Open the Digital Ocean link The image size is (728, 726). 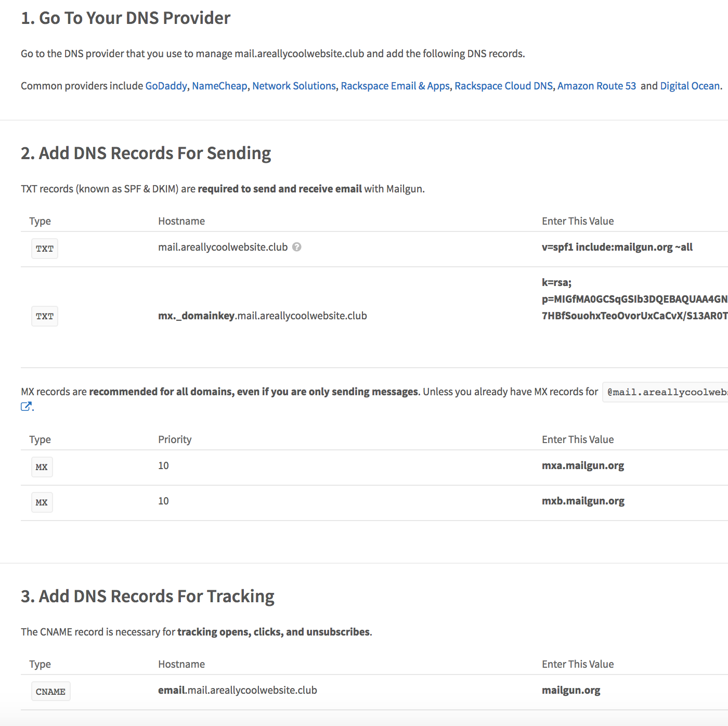[690, 86]
